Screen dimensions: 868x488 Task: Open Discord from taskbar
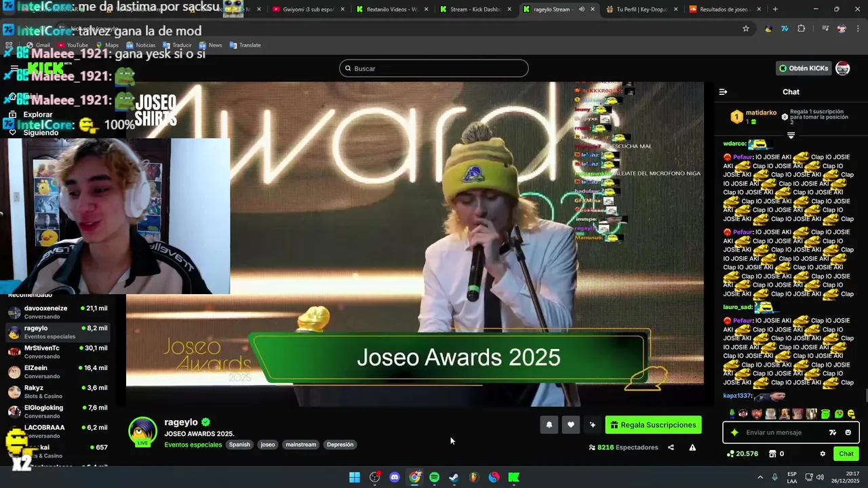pyautogui.click(x=395, y=477)
